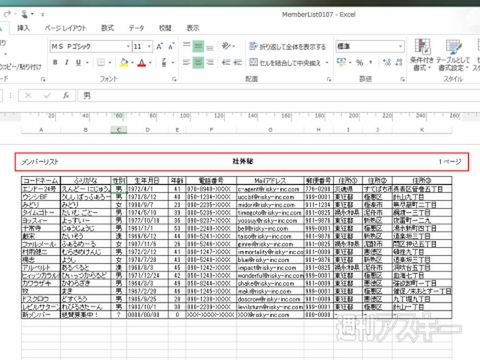480x360 pixels.
Task: Apply Comma Style number format
Action: click(371, 62)
